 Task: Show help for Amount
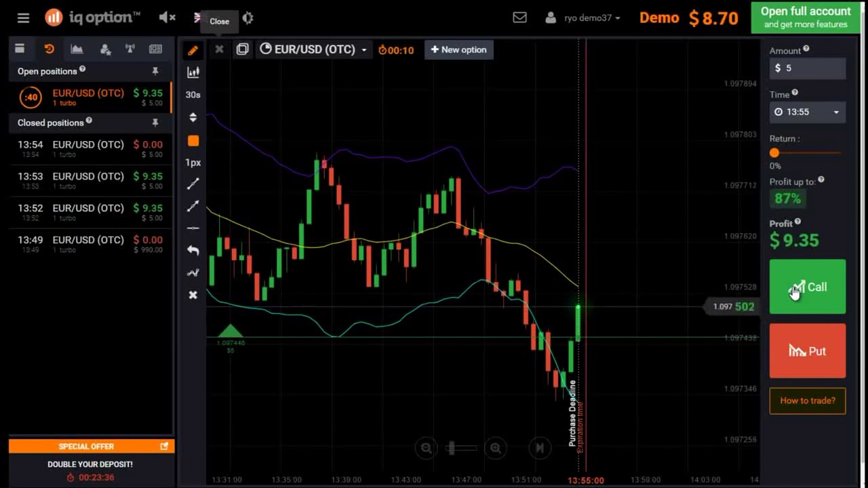tap(806, 49)
